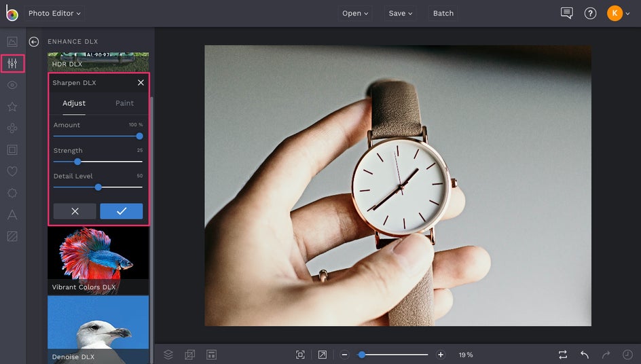The image size is (641, 364).
Task: Click the Detail Level slider handle
Action: pyautogui.click(x=98, y=187)
